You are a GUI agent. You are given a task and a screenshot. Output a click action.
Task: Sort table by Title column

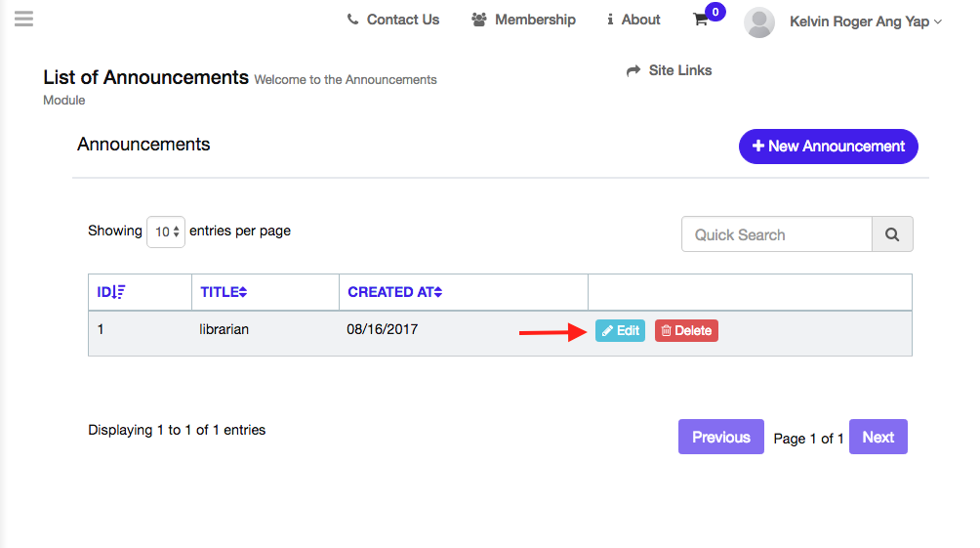point(224,291)
